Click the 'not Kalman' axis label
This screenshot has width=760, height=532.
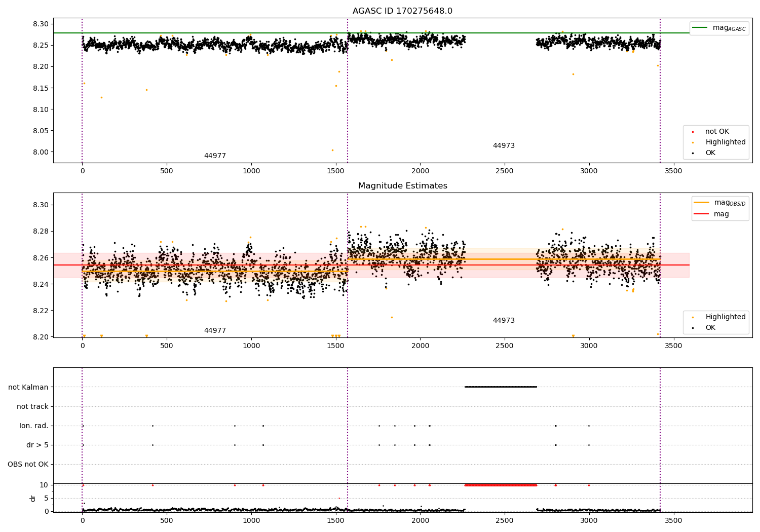tap(28, 387)
